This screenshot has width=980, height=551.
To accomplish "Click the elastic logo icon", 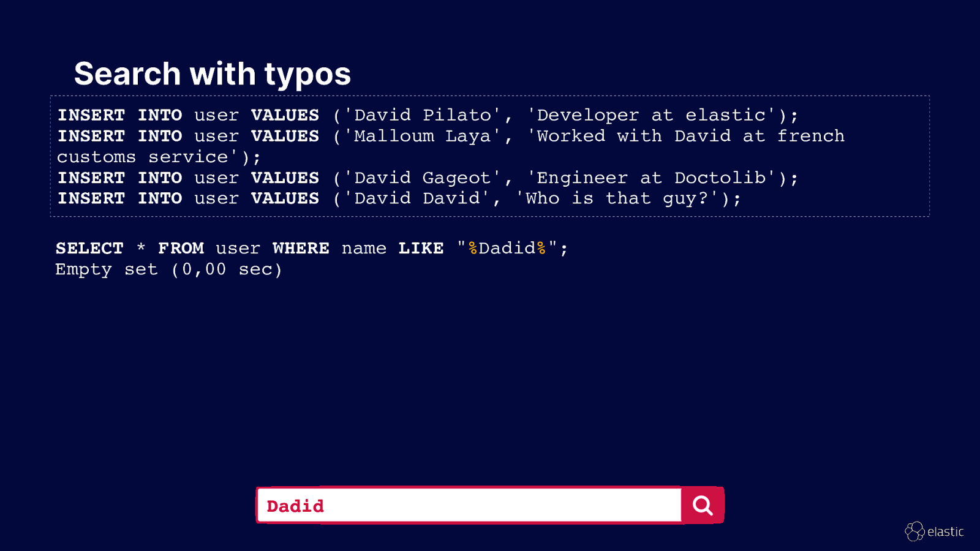I will (x=914, y=531).
